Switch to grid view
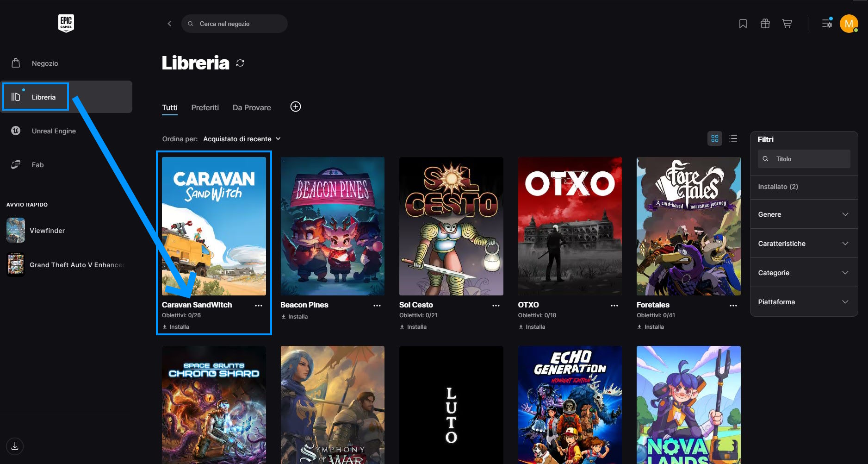The height and width of the screenshot is (464, 868). click(715, 138)
